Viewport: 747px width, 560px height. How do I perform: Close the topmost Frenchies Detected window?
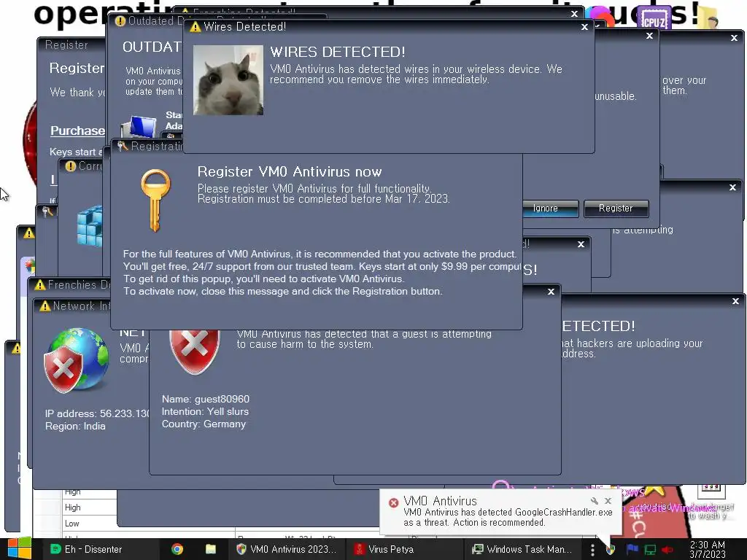coord(574,14)
